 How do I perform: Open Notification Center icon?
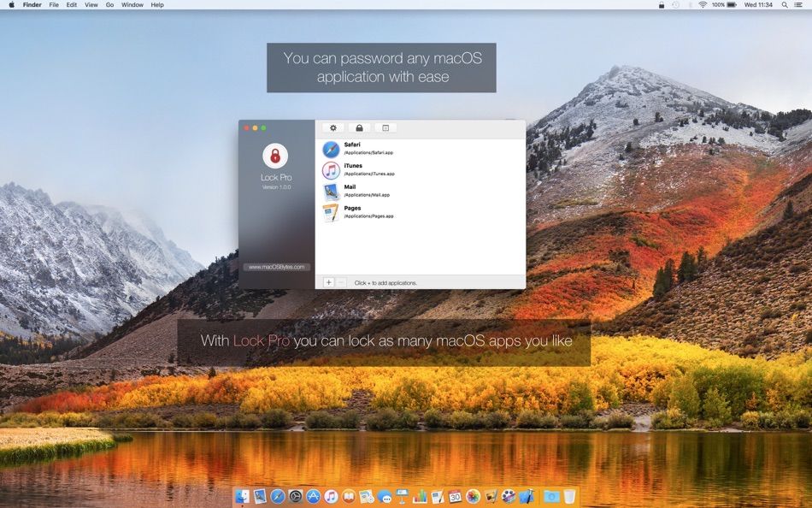point(799,4)
